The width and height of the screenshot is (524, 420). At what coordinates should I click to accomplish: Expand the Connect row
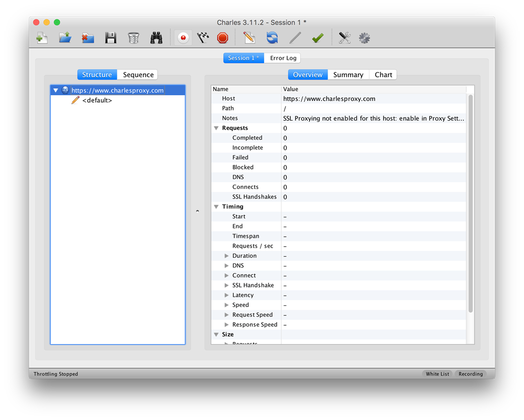pos(226,275)
